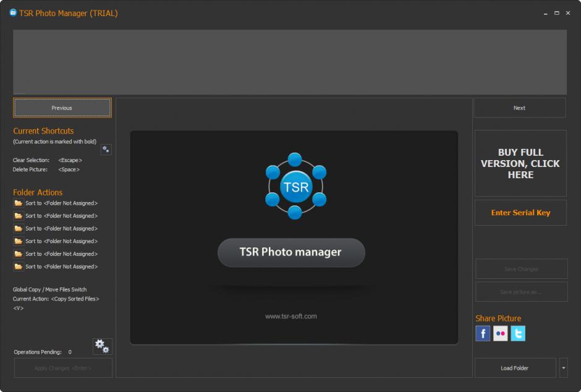Click the second Folder Actions folder icon
581x392 pixels.
click(x=18, y=216)
